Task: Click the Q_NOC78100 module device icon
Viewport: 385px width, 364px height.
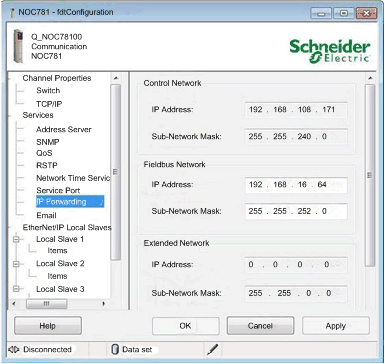Action: (18, 46)
